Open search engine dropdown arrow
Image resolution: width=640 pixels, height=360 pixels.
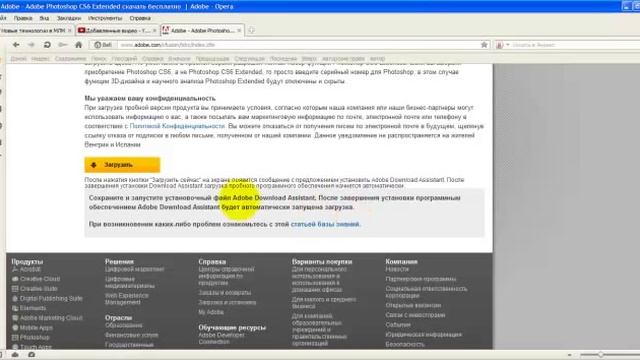[x=507, y=45]
